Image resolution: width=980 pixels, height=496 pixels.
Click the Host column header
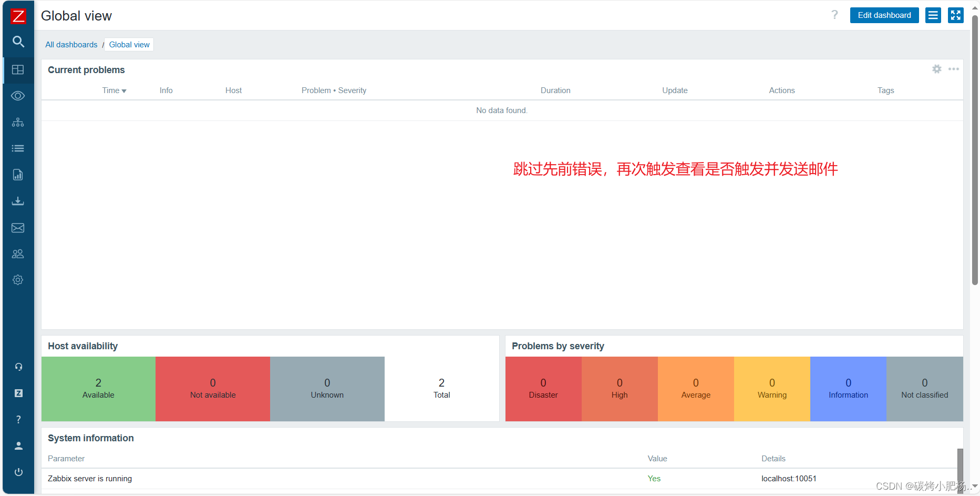coord(233,90)
